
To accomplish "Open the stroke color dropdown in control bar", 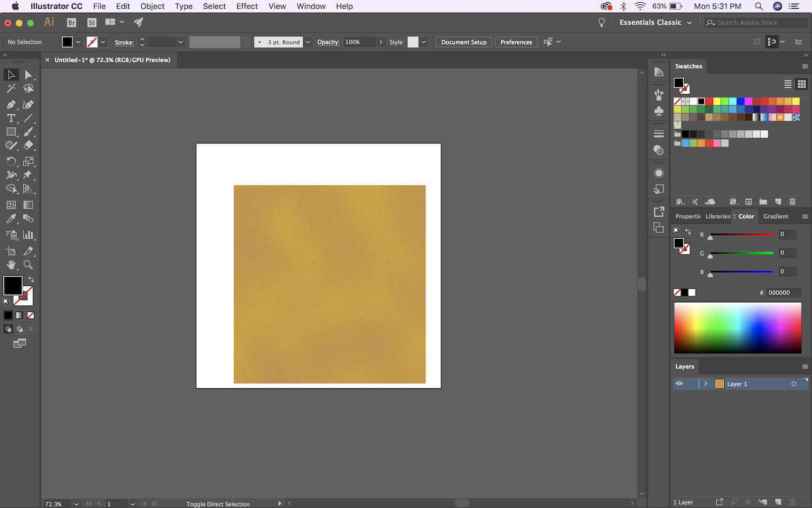I will click(x=103, y=42).
